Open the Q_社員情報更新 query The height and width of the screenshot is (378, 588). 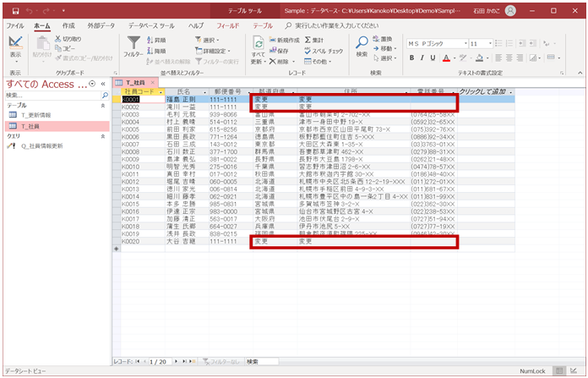point(44,145)
